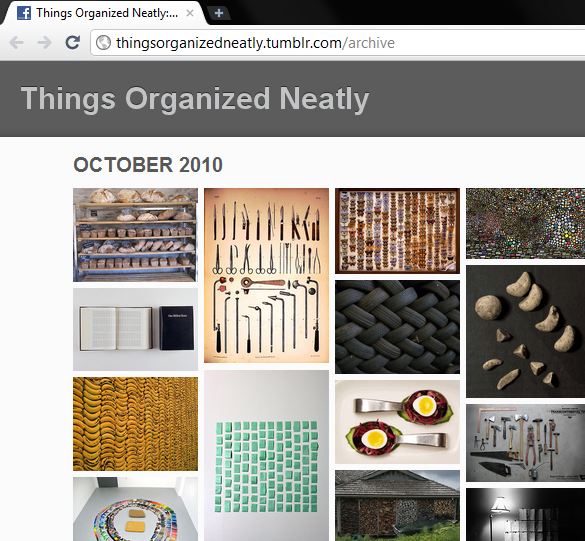Select the Things Organized Neatly browser tab

click(104, 13)
